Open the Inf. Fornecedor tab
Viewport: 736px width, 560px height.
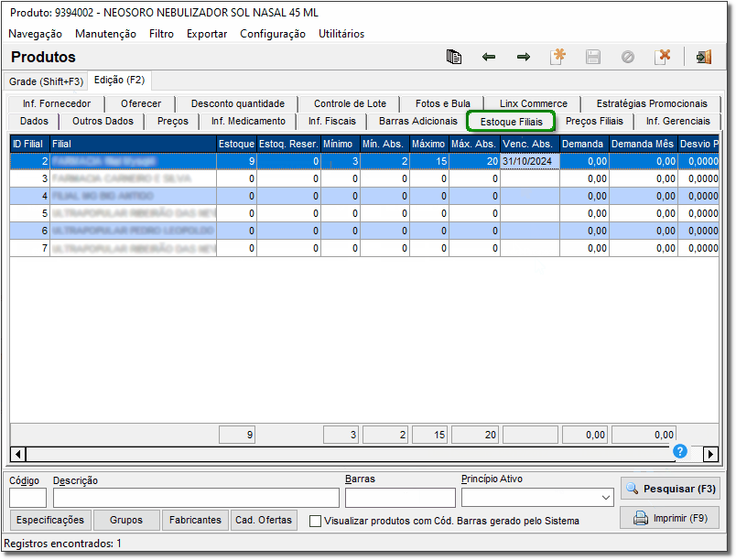tap(57, 103)
